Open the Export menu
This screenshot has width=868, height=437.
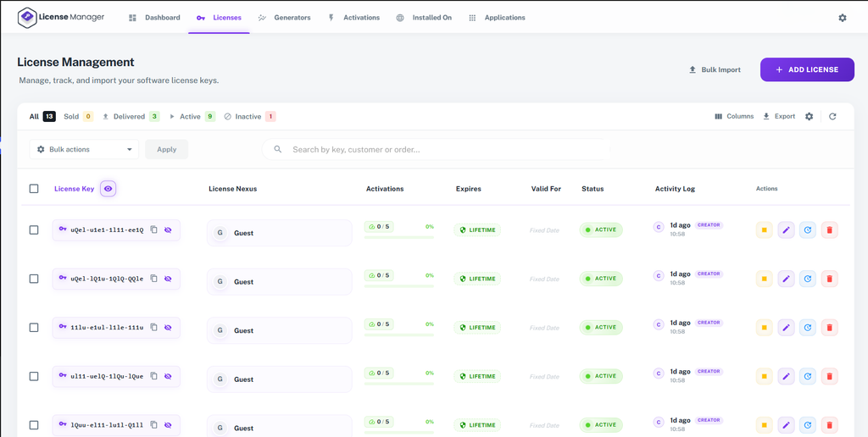(x=779, y=116)
